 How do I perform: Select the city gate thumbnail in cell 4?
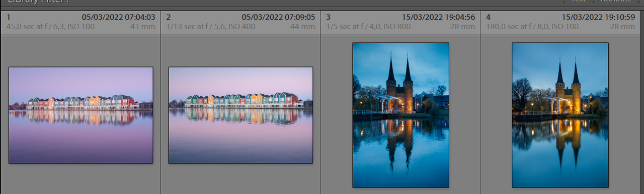[x=560, y=115]
